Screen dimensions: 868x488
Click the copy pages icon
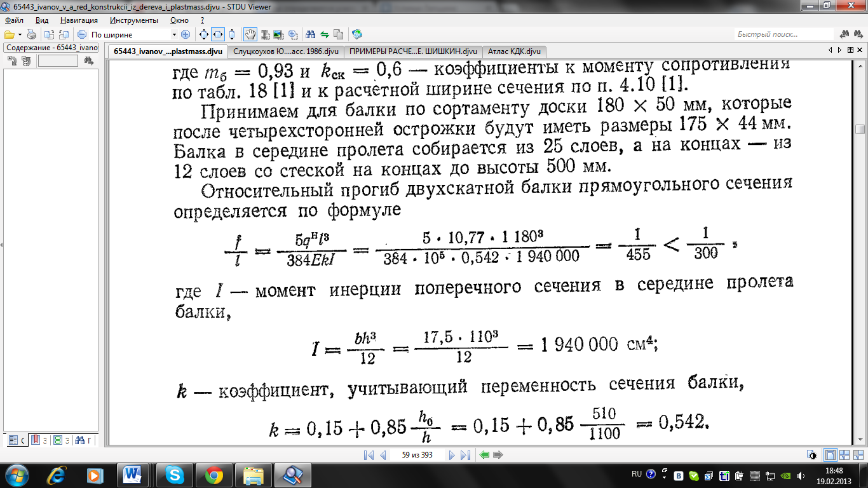tap(338, 34)
